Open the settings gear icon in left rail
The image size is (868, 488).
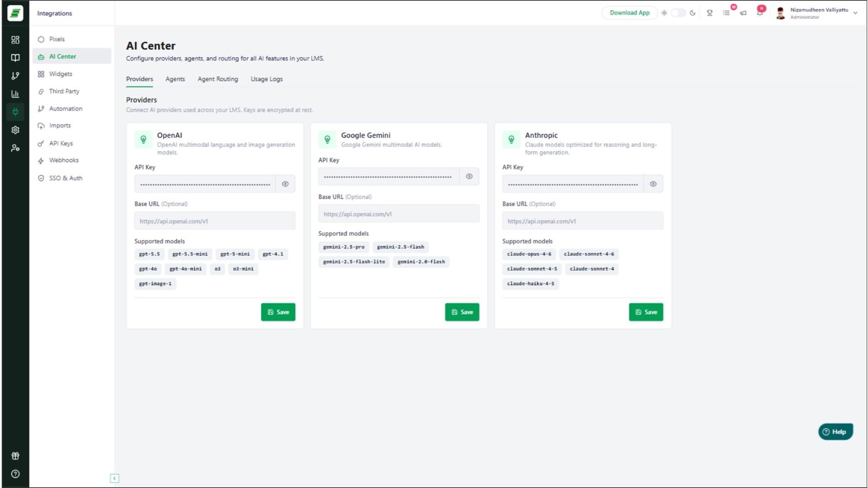(15, 130)
